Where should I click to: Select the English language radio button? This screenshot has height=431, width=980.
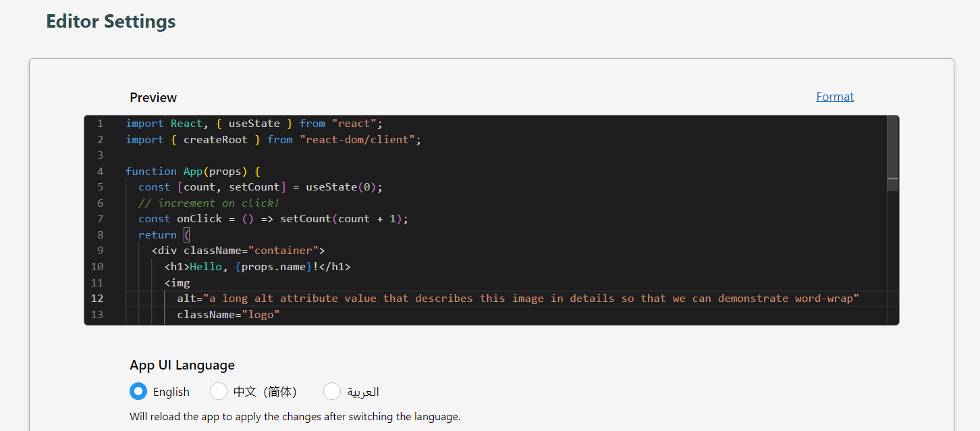tap(138, 391)
